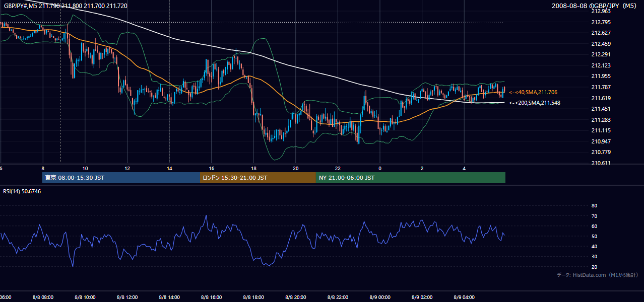644x302 pixels.
Task: Click the RSI 50 level label
Action: (594, 236)
